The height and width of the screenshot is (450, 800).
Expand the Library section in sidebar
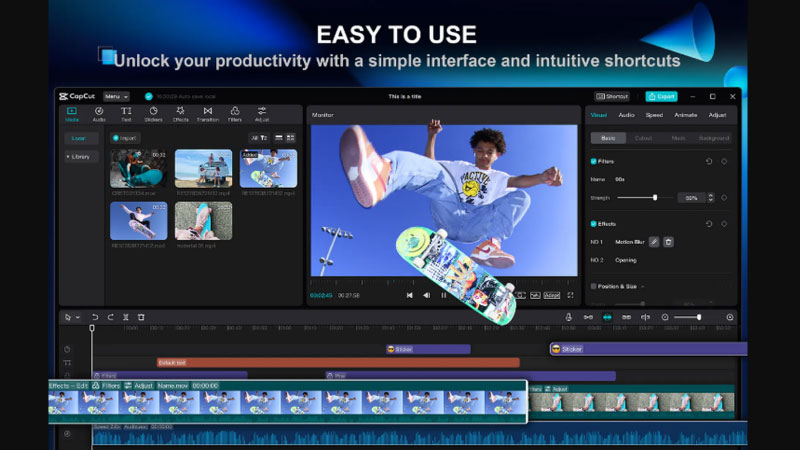coord(78,157)
